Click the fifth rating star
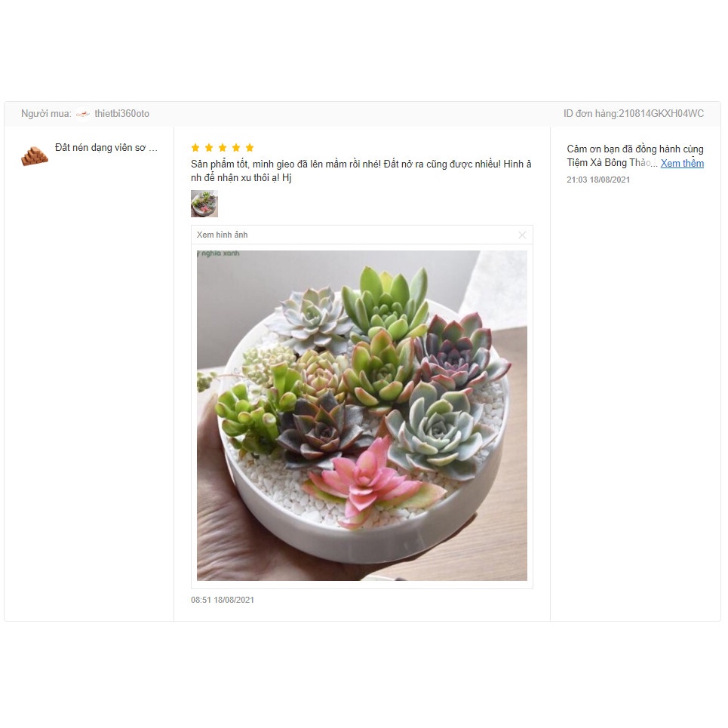 tap(250, 148)
